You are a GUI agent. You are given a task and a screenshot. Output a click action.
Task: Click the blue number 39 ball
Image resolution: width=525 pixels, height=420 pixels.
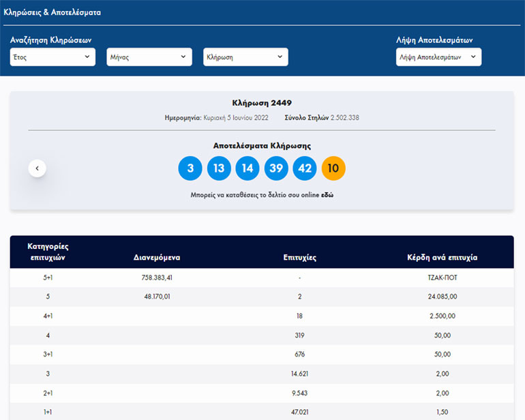click(276, 168)
